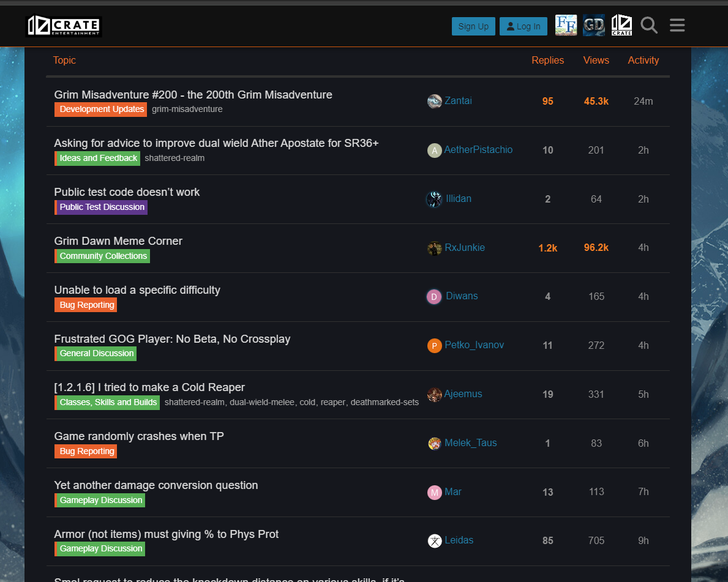The height and width of the screenshot is (582, 728).
Task: Click Zantai's avatar image
Action: [435, 101]
